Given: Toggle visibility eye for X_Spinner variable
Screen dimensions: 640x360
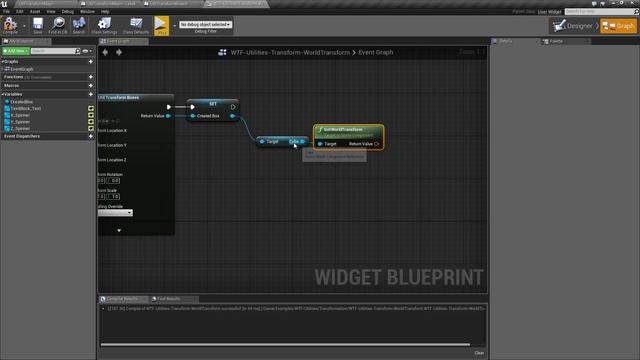Looking at the screenshot, I should [x=91, y=115].
